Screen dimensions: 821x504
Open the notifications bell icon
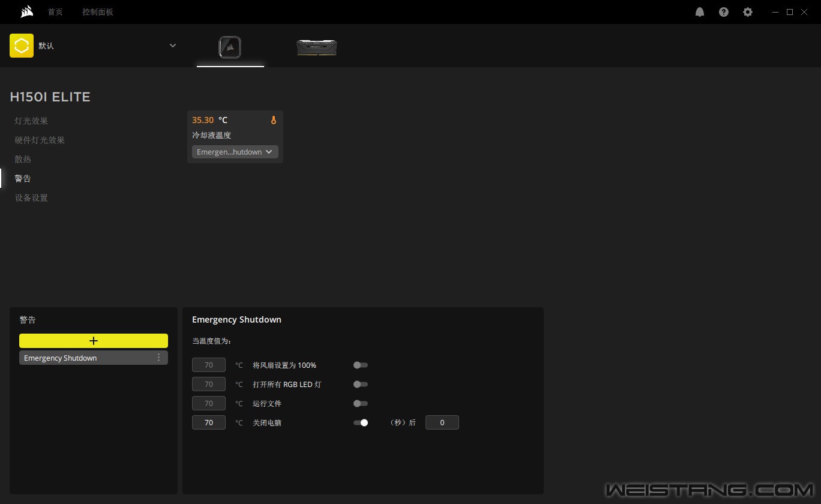pos(700,12)
